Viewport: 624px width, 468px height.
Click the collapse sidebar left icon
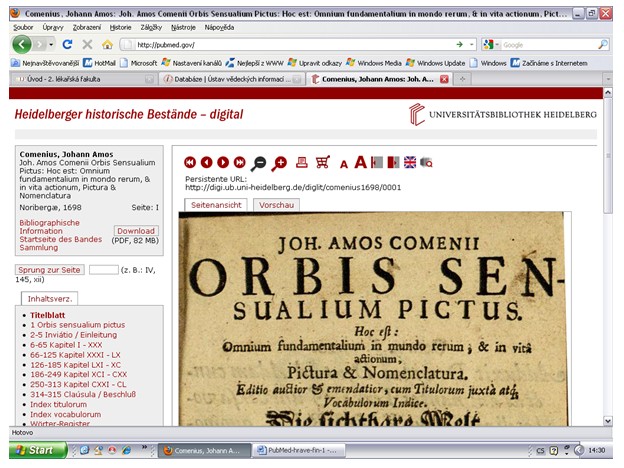[377, 162]
